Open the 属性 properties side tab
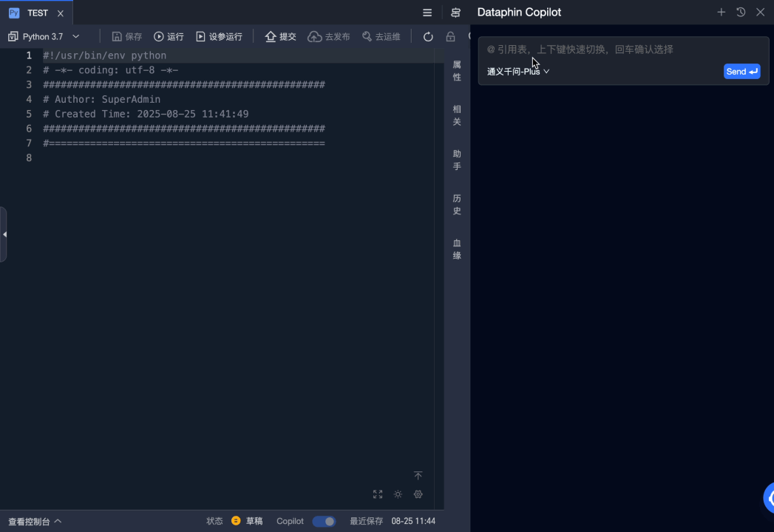Viewport: 774px width, 532px height. [x=457, y=71]
